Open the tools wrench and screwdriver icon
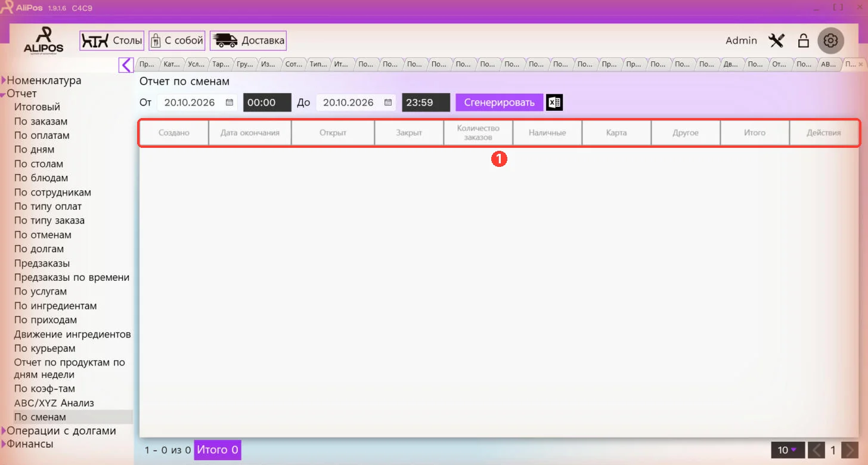 [x=777, y=41]
